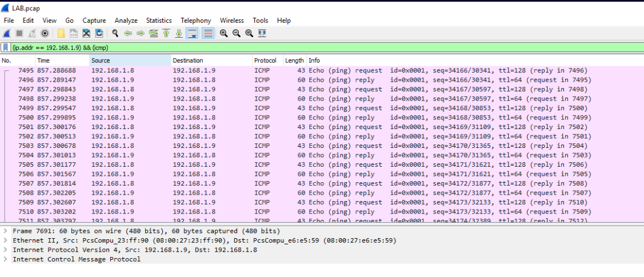The width and height of the screenshot is (644, 277).
Task: Click the find packet magnifier icon
Action: [x=115, y=34]
